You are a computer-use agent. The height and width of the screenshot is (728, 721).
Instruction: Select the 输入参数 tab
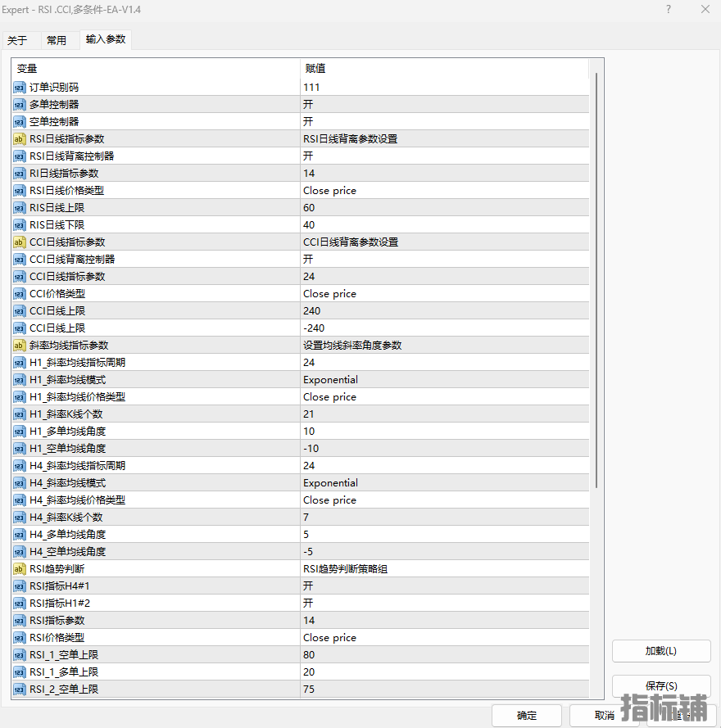pos(106,39)
